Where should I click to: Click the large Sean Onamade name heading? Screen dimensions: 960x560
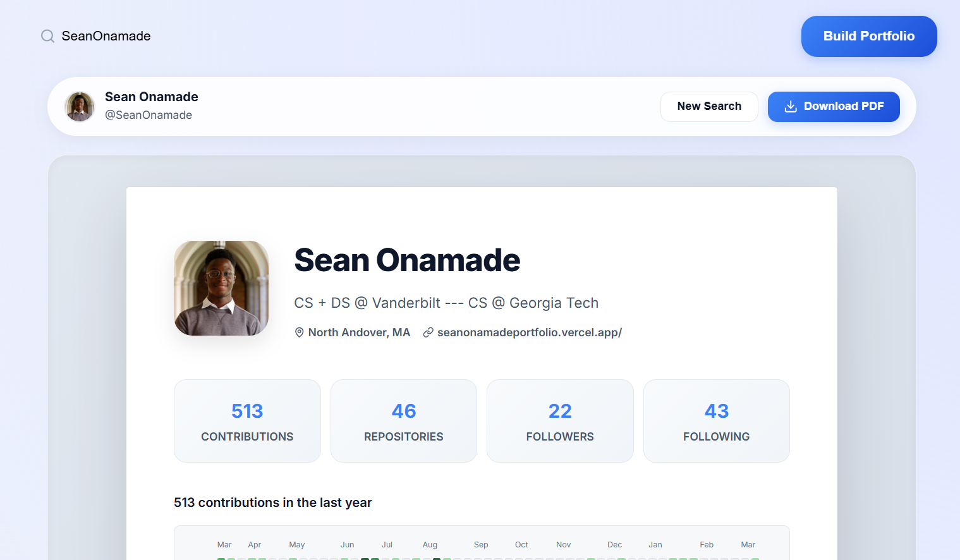click(407, 260)
